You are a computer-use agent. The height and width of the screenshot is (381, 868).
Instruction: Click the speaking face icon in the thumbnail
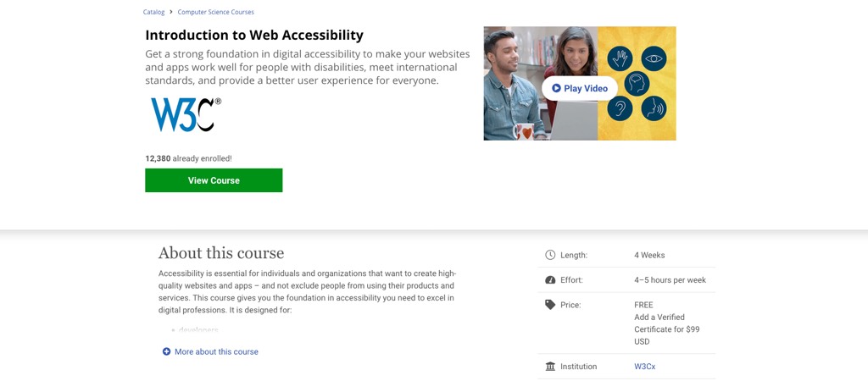[x=654, y=108]
